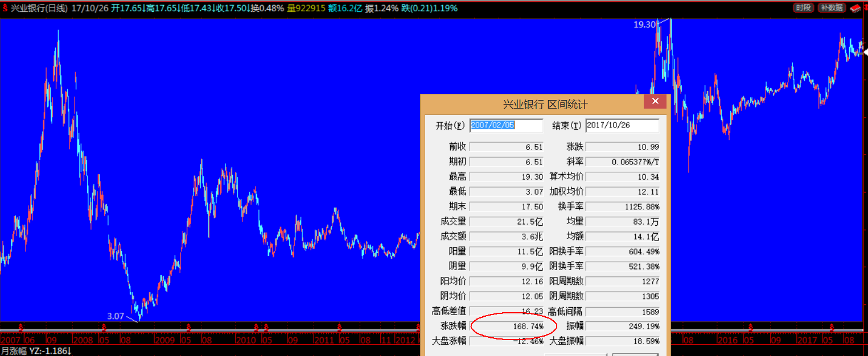Click the S event marker above 2009 05
Screen dimensions: 868x356
coord(188,327)
